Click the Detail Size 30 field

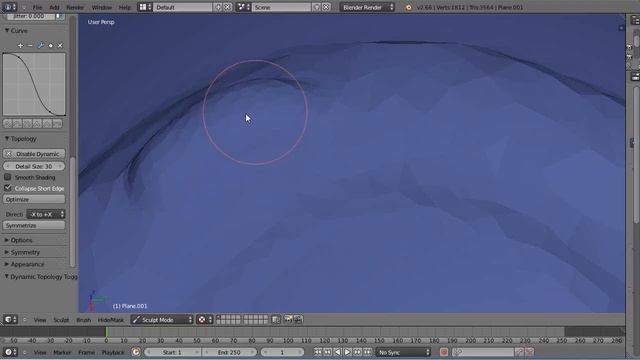click(x=34, y=166)
